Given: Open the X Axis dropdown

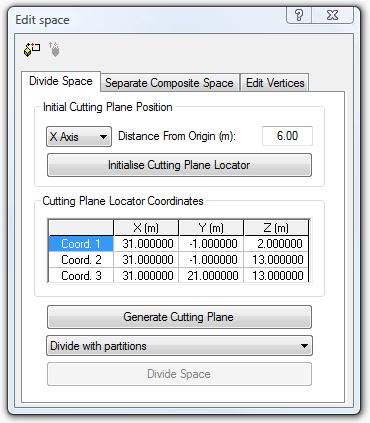Looking at the screenshot, I should [79, 136].
